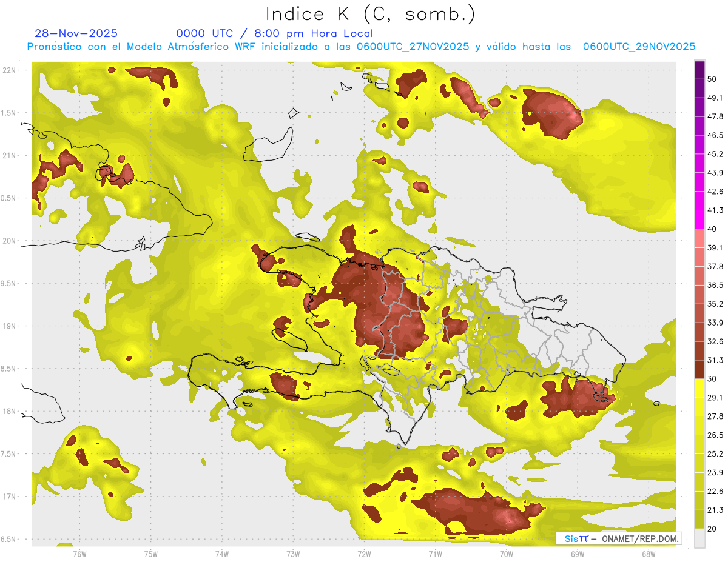Viewport: 728px width, 562px height.
Task: Click the '68W' longitude label
Action: pos(649,554)
